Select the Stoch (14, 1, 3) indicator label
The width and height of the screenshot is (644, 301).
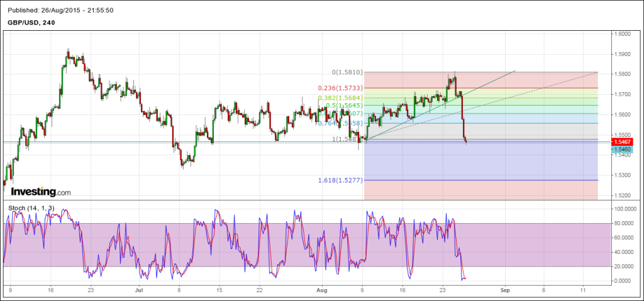point(31,208)
